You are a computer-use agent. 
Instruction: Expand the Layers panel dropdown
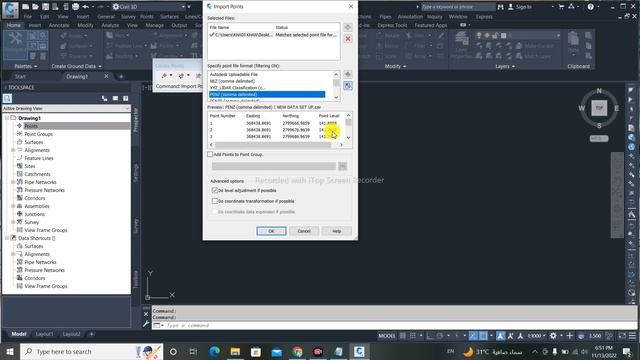pos(504,66)
